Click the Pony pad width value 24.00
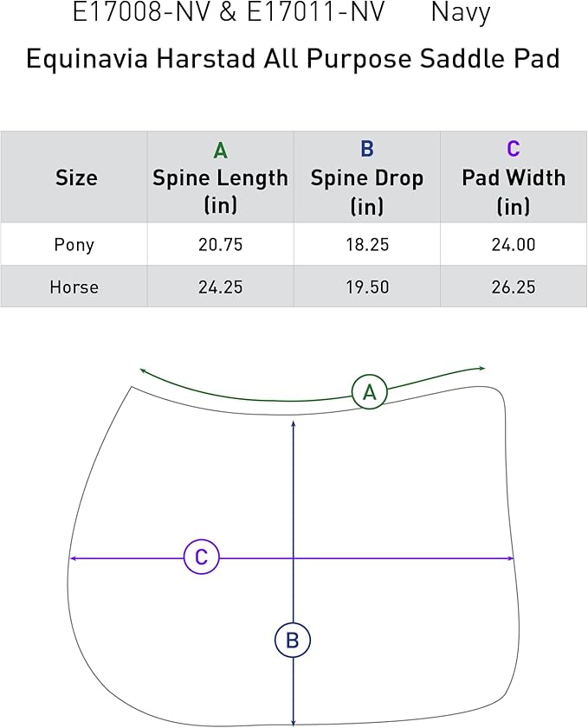 pos(514,245)
